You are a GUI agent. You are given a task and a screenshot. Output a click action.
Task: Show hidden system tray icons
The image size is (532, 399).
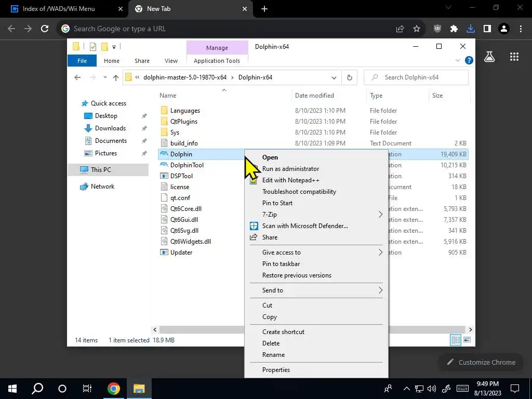coord(406,389)
